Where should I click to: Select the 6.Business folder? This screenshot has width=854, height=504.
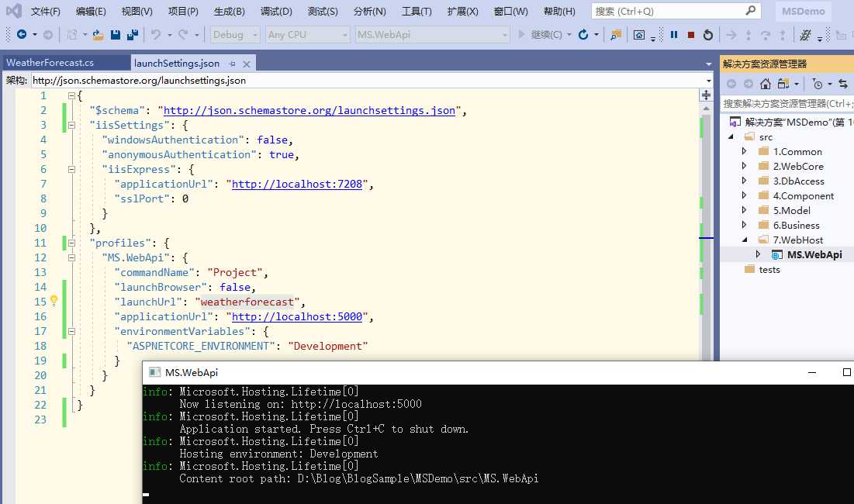[797, 225]
